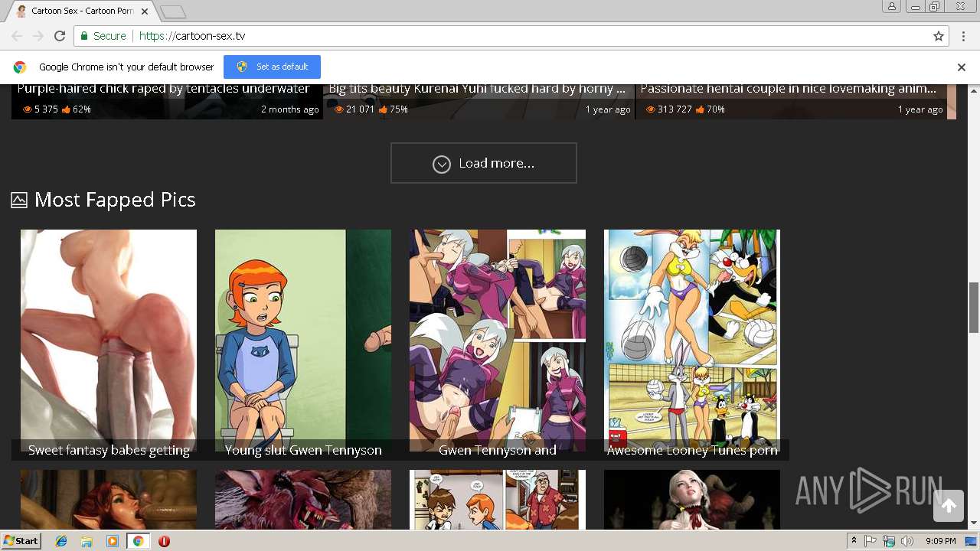Screen dimensions: 980x551
Task: Open the Action Center flag icon
Action: pos(871,541)
